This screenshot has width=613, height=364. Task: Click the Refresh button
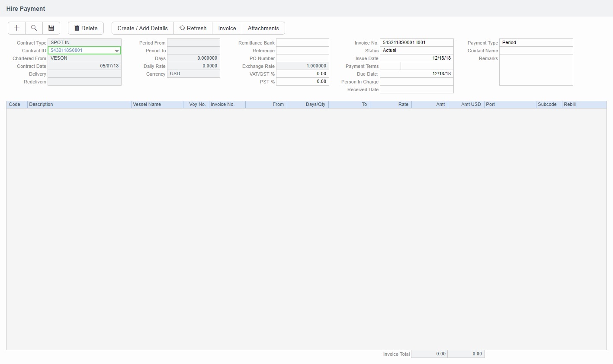click(x=193, y=28)
